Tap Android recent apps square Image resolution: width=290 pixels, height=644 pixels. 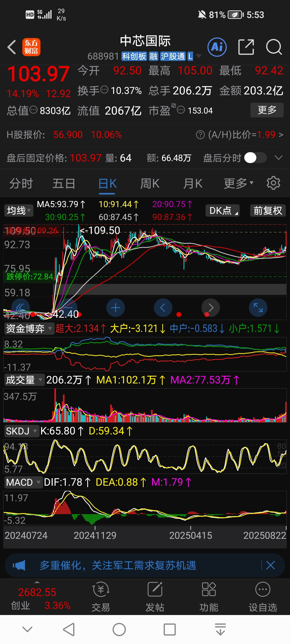click(x=170, y=630)
